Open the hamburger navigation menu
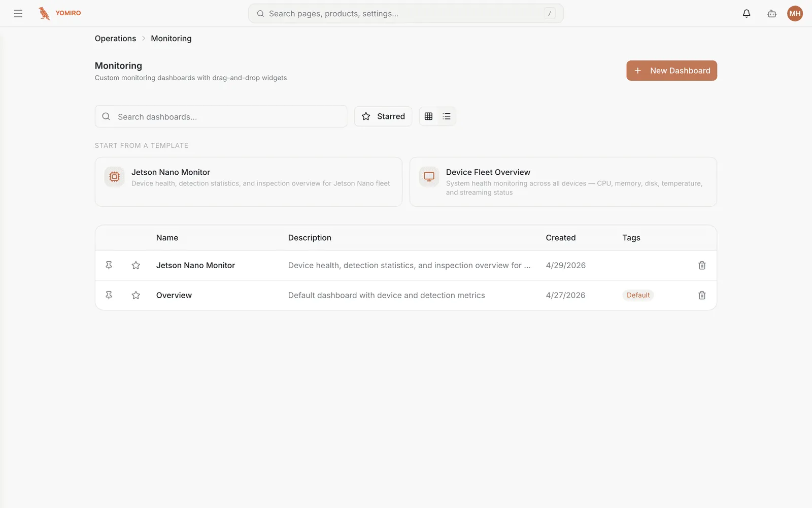The image size is (812, 508). tap(18, 14)
